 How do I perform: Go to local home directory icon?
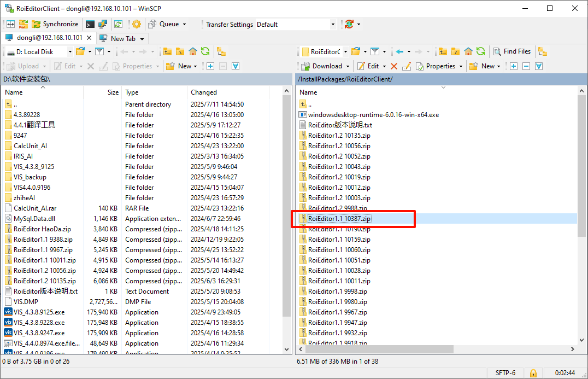pyautogui.click(x=193, y=51)
